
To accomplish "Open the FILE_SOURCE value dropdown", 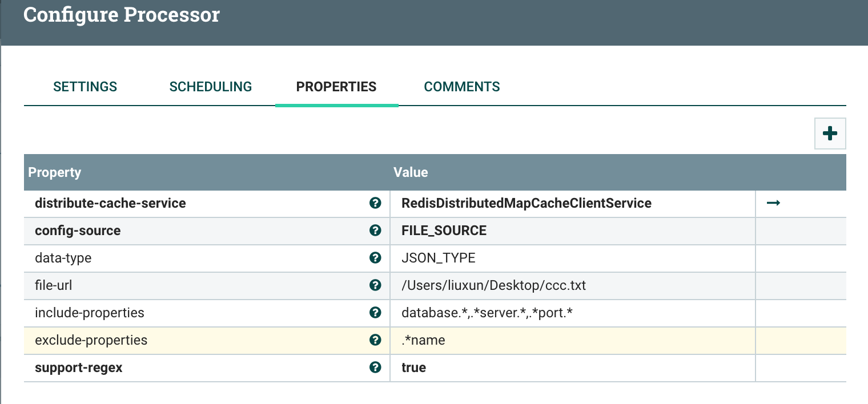I will [444, 231].
